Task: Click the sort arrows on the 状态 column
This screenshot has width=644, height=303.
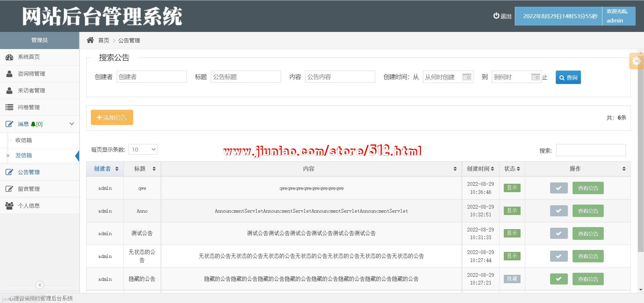Action: pyautogui.click(x=518, y=169)
